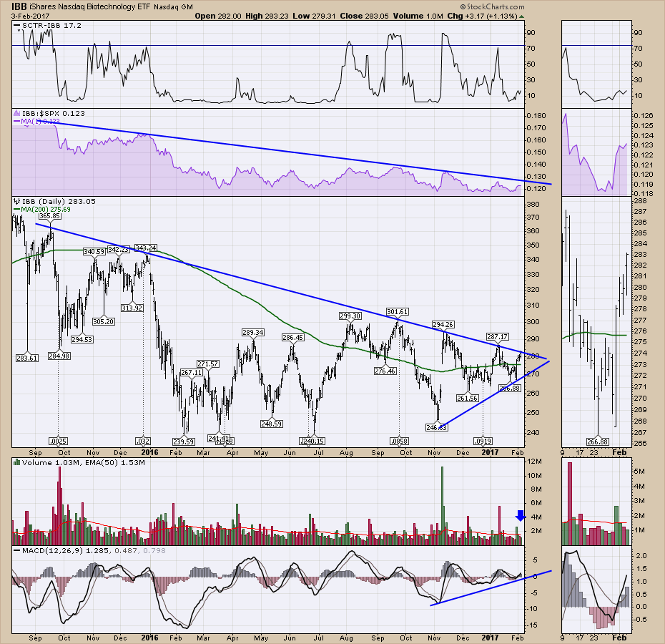Click the '0.180' ratio axis label
This screenshot has width=665, height=644.
(536, 115)
